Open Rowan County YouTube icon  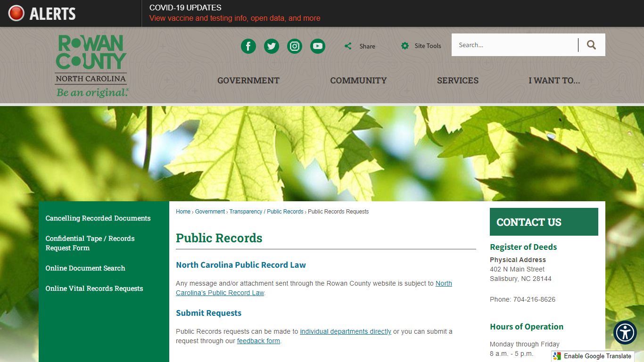point(318,46)
